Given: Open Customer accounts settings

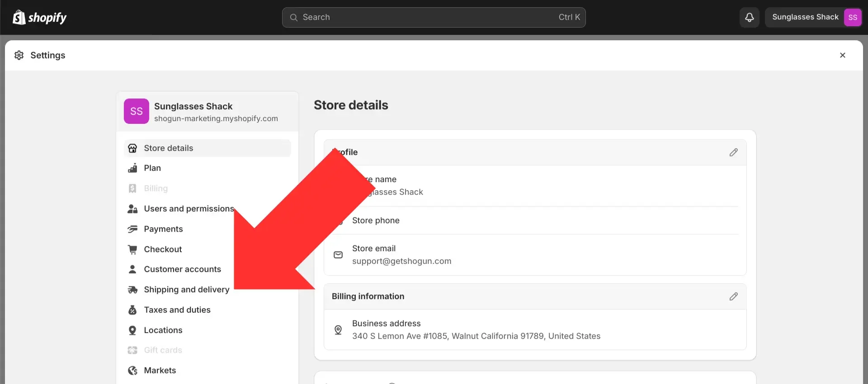Looking at the screenshot, I should pyautogui.click(x=182, y=269).
